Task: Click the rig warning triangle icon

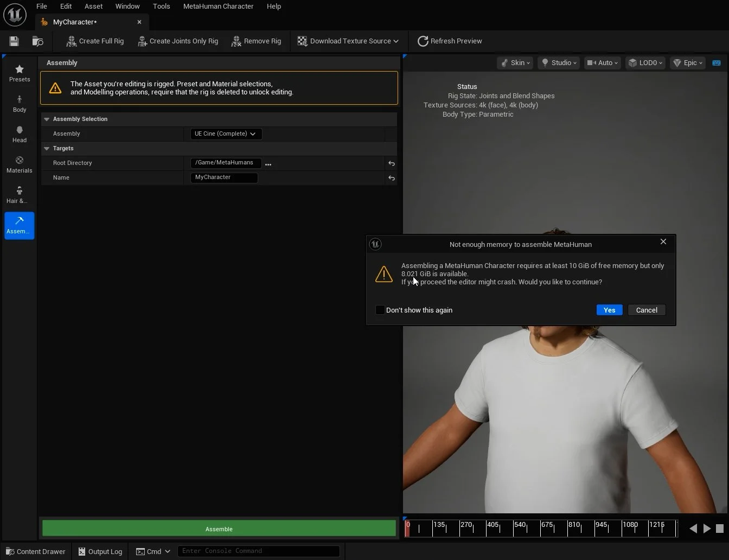Action: pyautogui.click(x=55, y=88)
